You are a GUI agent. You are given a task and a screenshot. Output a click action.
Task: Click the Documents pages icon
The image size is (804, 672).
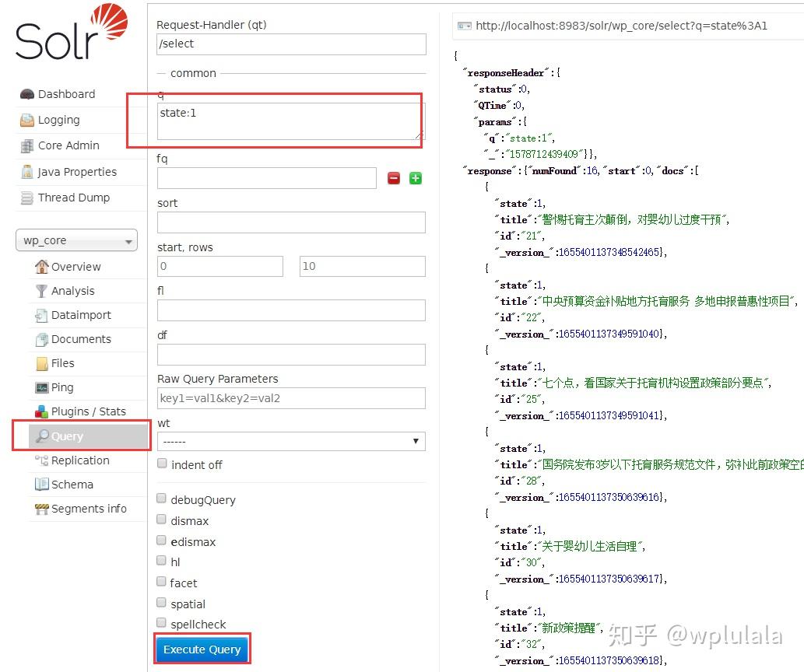point(41,339)
